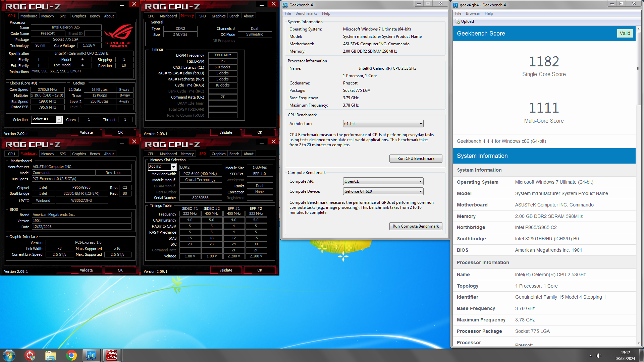
Task: Click the Serial Number value 82039F86
Action: (201, 198)
